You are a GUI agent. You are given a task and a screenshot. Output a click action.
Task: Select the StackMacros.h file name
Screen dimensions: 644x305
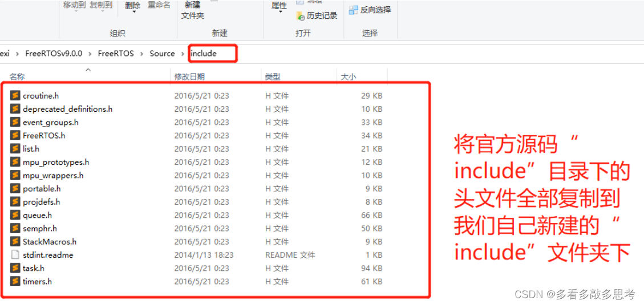(50, 242)
